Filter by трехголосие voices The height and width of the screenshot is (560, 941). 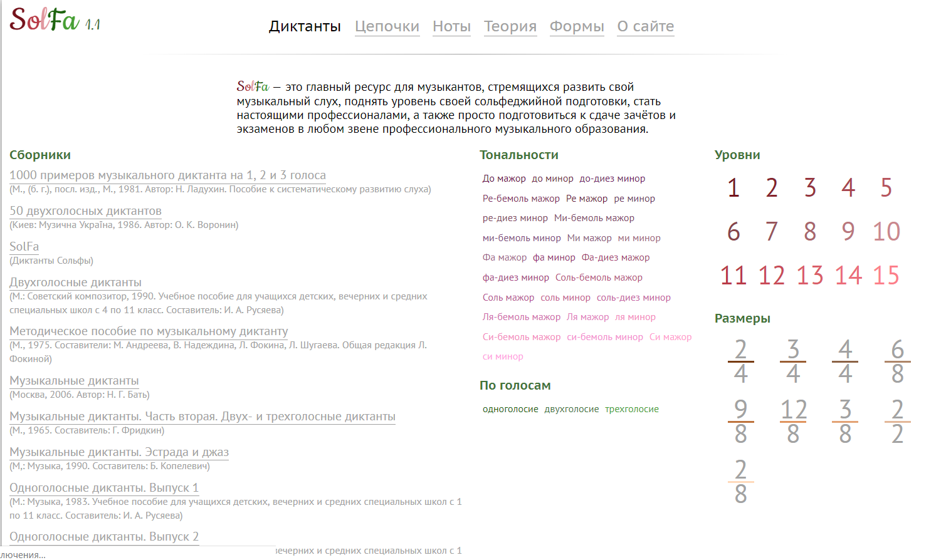coord(631,409)
